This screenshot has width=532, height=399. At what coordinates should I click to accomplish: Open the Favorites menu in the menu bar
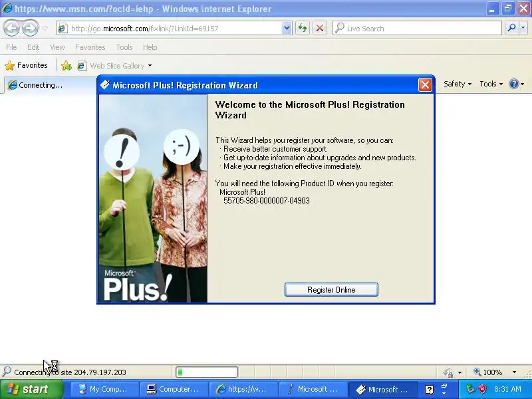[90, 47]
